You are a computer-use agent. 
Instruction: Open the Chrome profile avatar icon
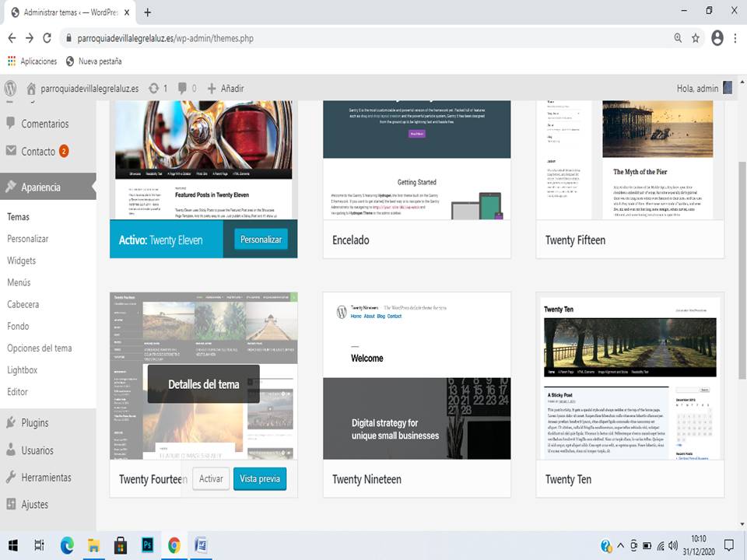point(717,38)
